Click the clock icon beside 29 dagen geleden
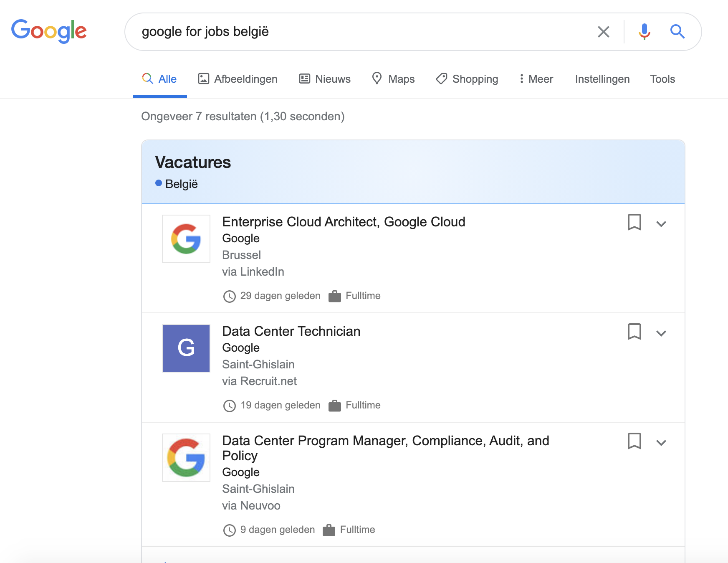The height and width of the screenshot is (563, 728). (x=230, y=296)
